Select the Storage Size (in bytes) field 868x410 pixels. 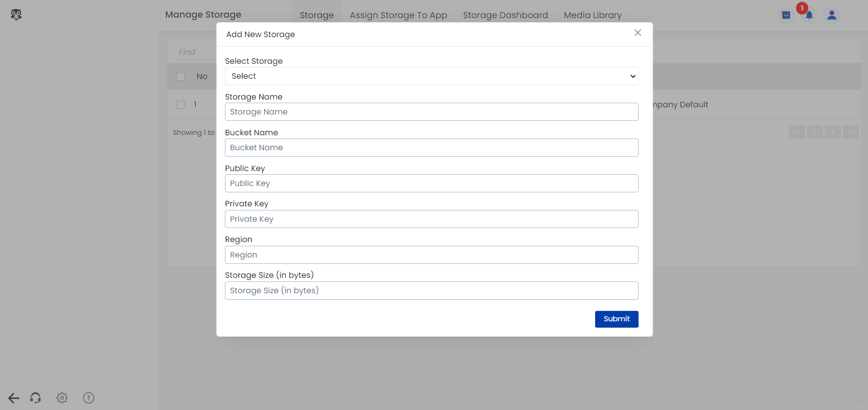pyautogui.click(x=431, y=291)
